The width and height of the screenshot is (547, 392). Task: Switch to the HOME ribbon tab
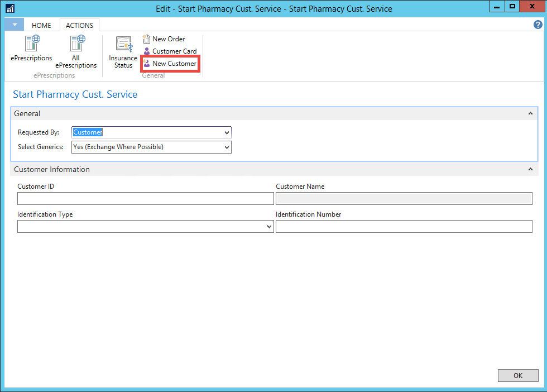pyautogui.click(x=41, y=26)
